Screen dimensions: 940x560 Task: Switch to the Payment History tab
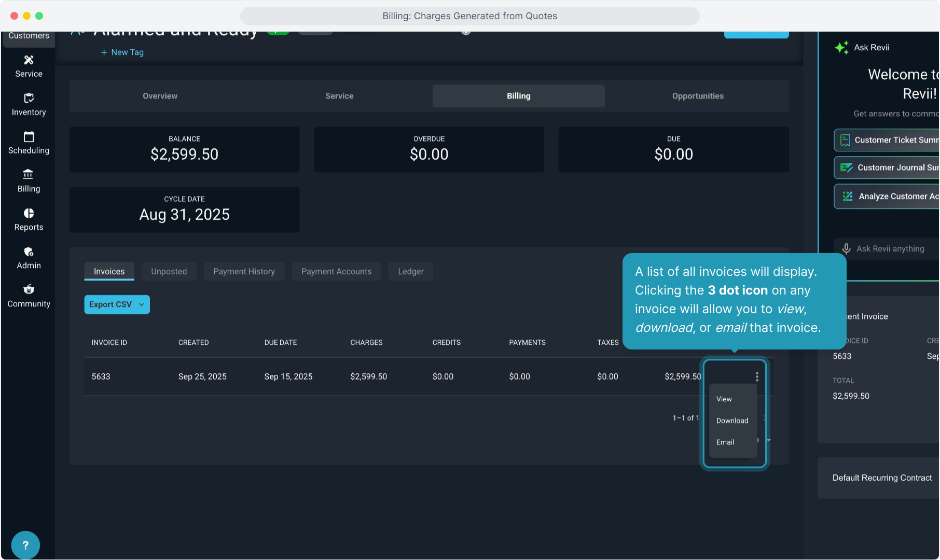[244, 271]
